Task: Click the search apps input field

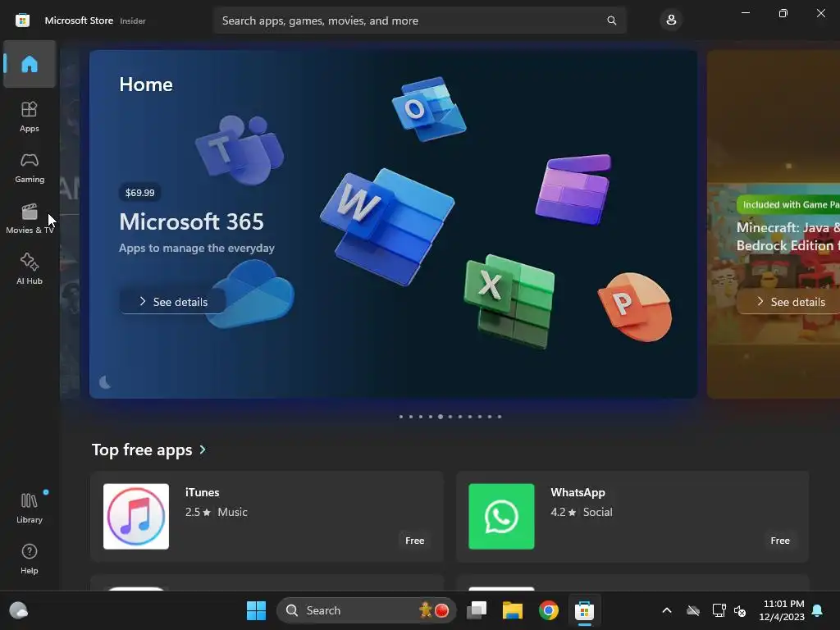Action: coord(419,21)
